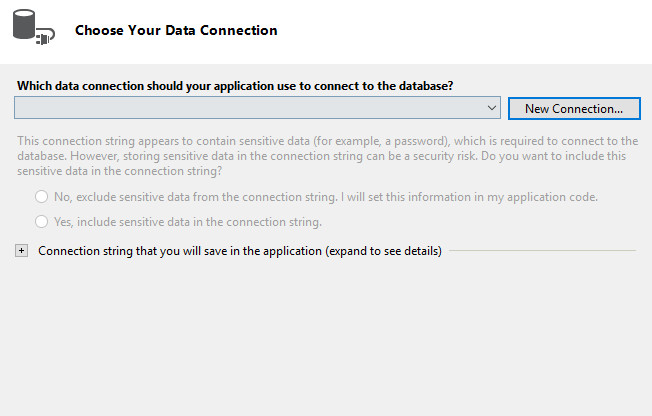The height and width of the screenshot is (416, 652).
Task: Click 'Yes, include sensitive data' option label text
Action: click(186, 221)
